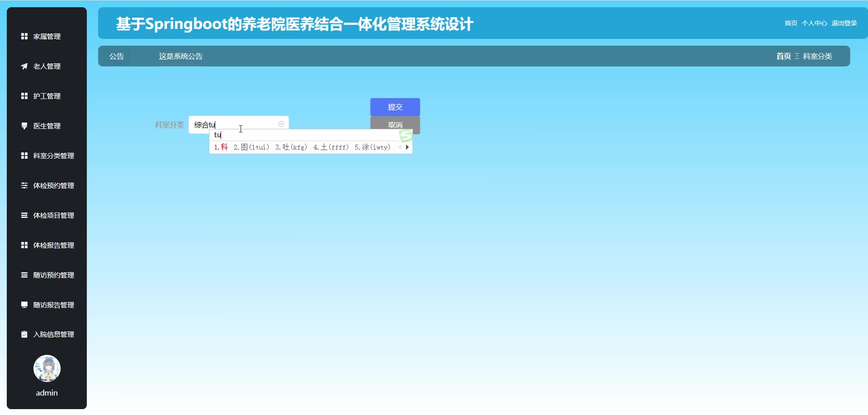Open 随访预约管理 menu
868x415 pixels.
point(47,275)
